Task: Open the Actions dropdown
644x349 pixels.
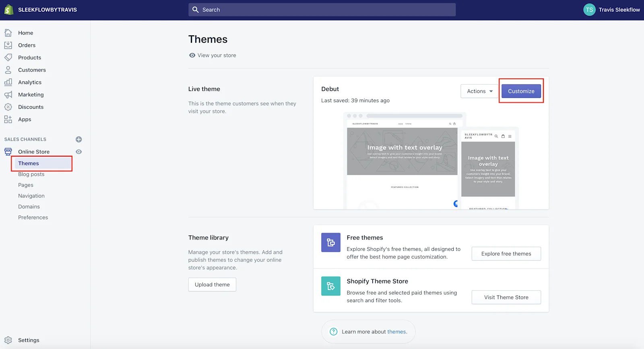Action: click(480, 91)
